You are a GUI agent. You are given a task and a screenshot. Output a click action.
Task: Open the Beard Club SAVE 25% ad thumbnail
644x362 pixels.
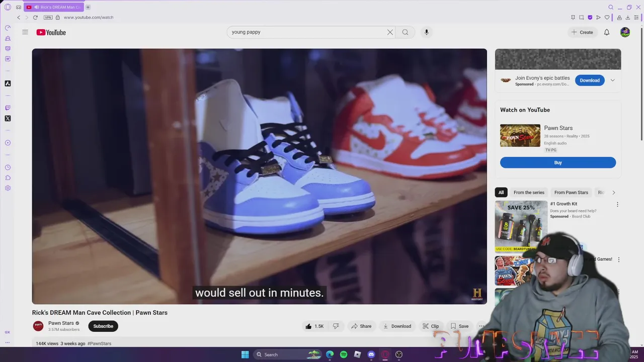(x=521, y=226)
